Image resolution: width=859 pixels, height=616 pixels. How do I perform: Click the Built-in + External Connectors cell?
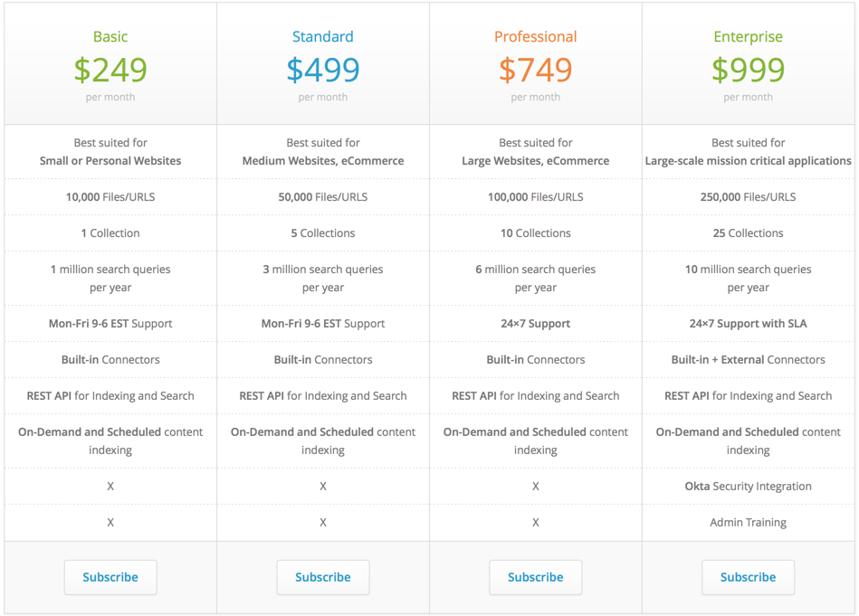(x=748, y=360)
